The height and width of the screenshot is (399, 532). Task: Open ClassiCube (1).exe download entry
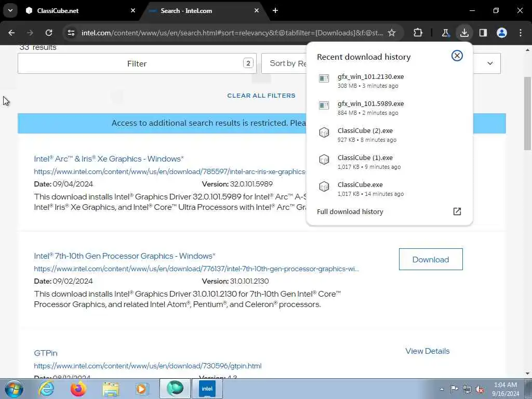coord(389,162)
